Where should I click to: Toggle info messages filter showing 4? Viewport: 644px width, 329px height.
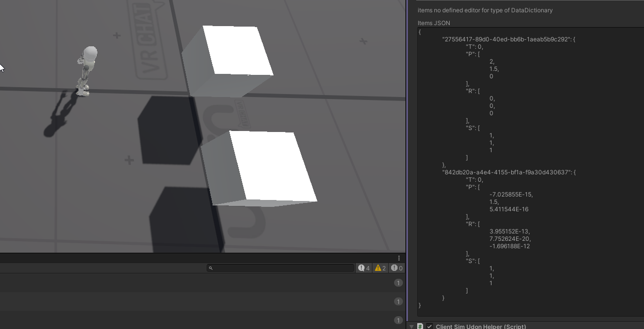coord(364,268)
